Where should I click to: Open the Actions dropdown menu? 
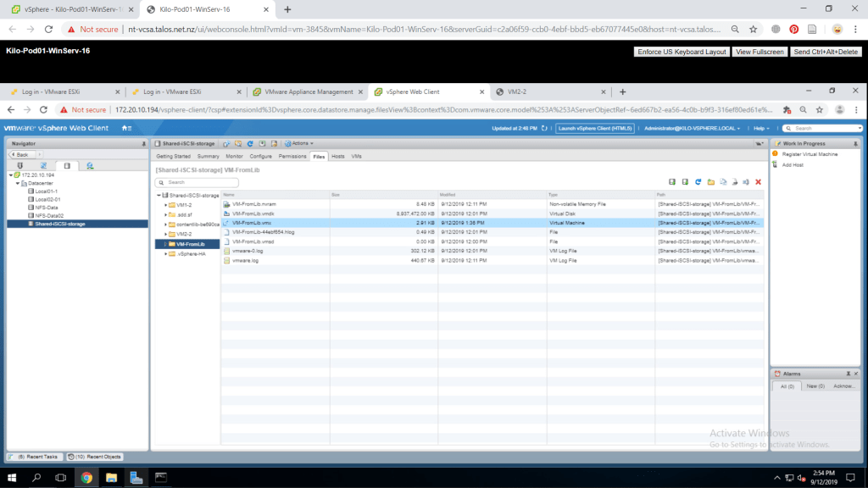[x=298, y=144]
